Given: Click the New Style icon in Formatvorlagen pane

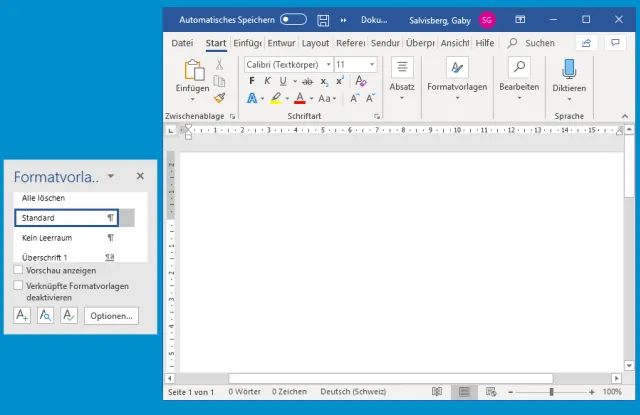Looking at the screenshot, I should (22, 316).
